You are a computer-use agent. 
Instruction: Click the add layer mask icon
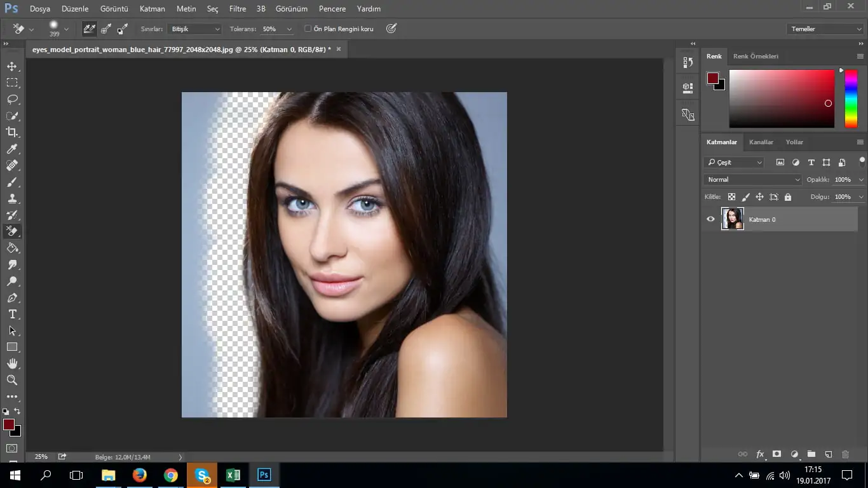[x=776, y=454]
